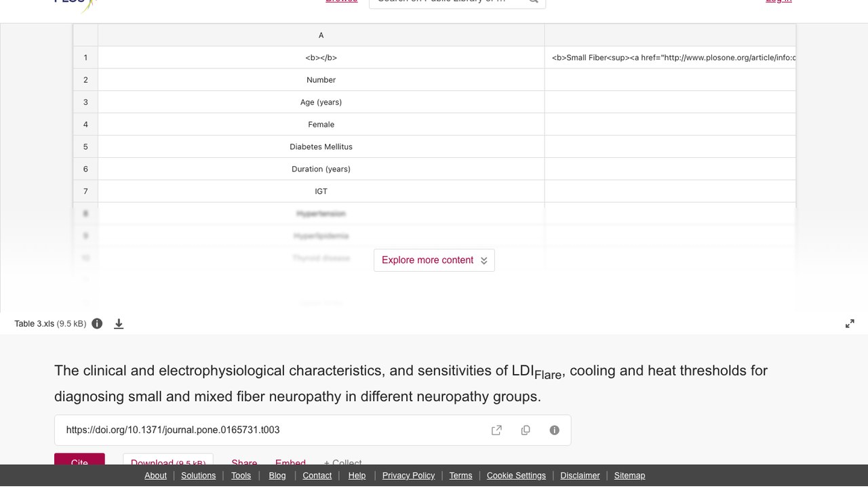Select row number 7 header

click(85, 192)
